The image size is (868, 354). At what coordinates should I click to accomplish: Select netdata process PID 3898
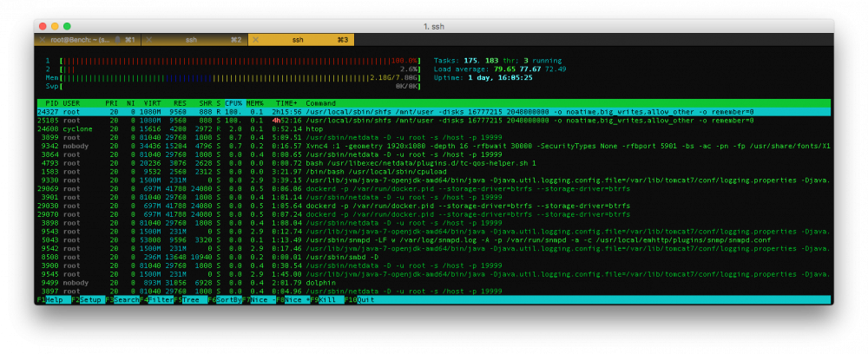[x=434, y=223]
